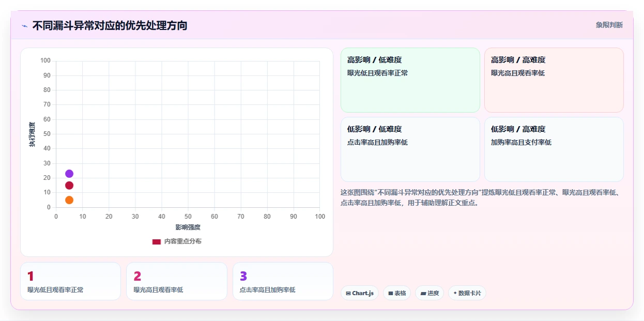Toggle the 内容重点分布 legend color box
The image size is (644, 321).
point(157,241)
